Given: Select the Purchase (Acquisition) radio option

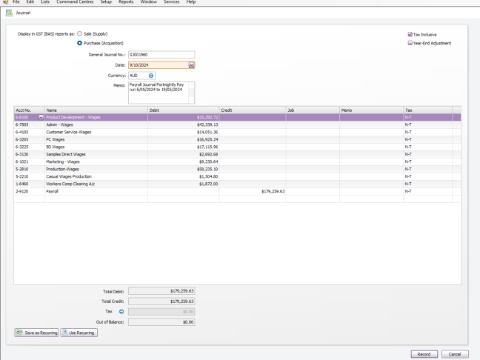Looking at the screenshot, I should pos(79,43).
